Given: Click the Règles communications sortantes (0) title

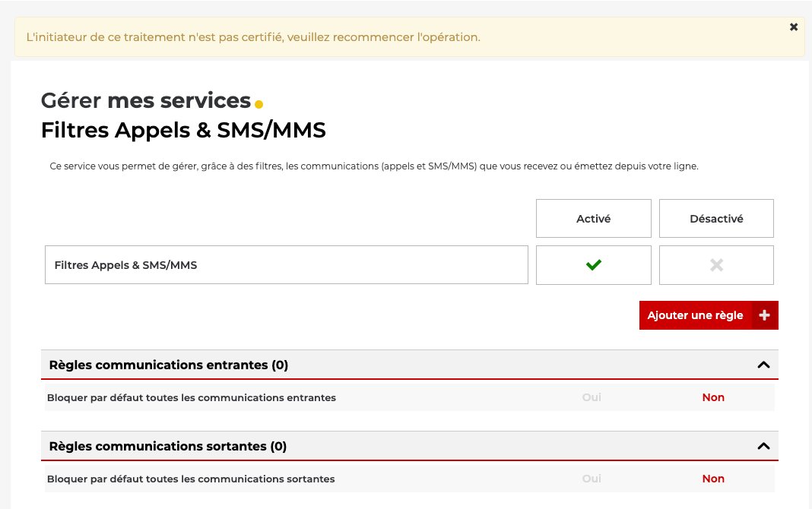Looking at the screenshot, I should click(168, 446).
